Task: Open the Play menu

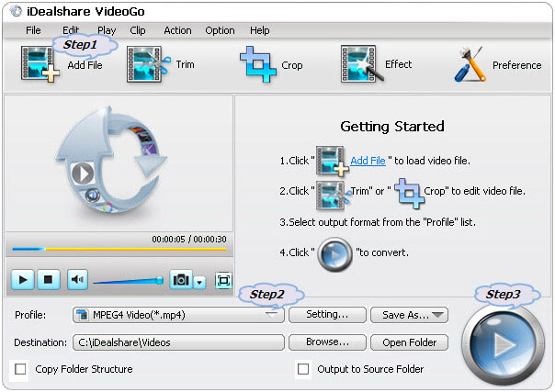Action: pyautogui.click(x=107, y=30)
